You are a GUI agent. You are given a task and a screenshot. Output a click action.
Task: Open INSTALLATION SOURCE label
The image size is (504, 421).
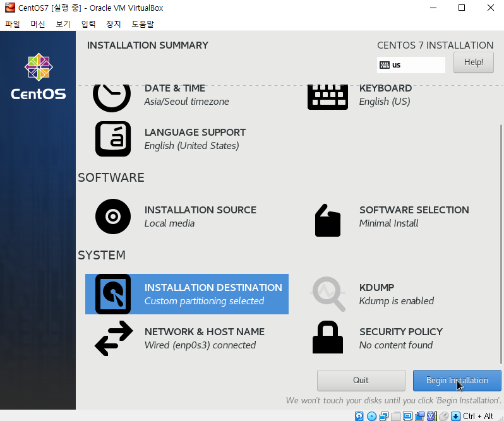point(200,210)
